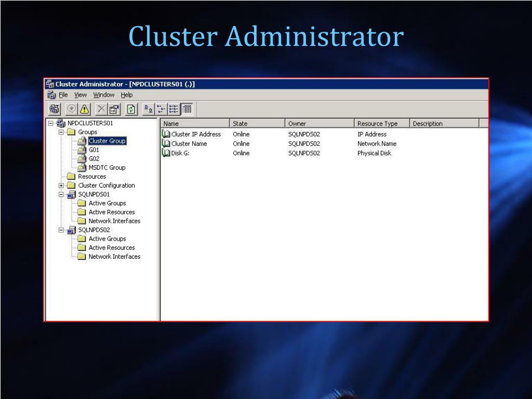
Task: Click the G01 group icon
Action: 82,150
